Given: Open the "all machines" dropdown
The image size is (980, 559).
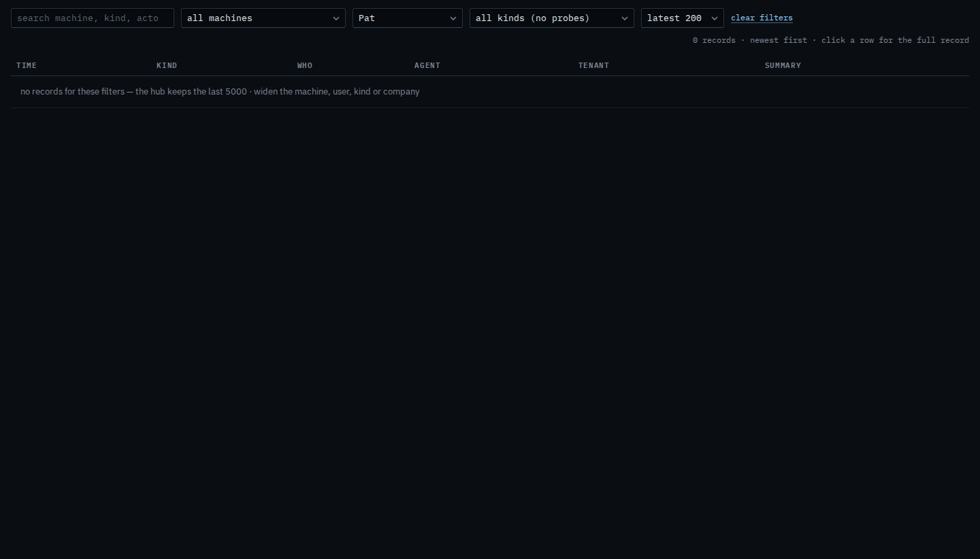Looking at the screenshot, I should point(263,18).
